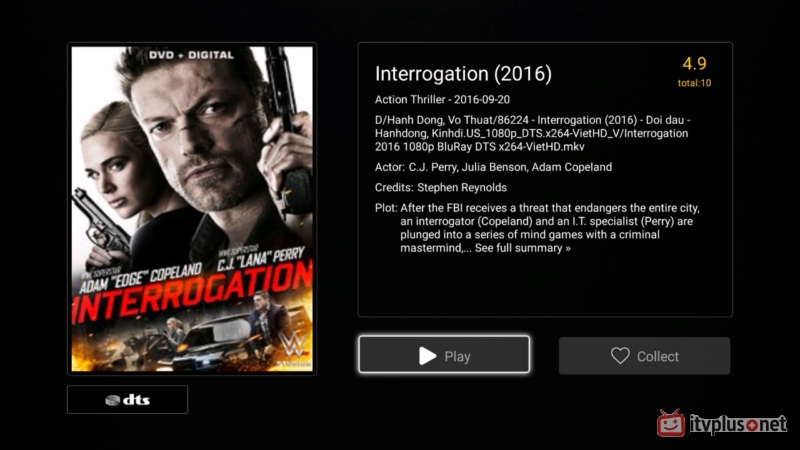This screenshot has width=800, height=450.
Task: Click the DVD + Digital poster banner
Action: [x=191, y=55]
